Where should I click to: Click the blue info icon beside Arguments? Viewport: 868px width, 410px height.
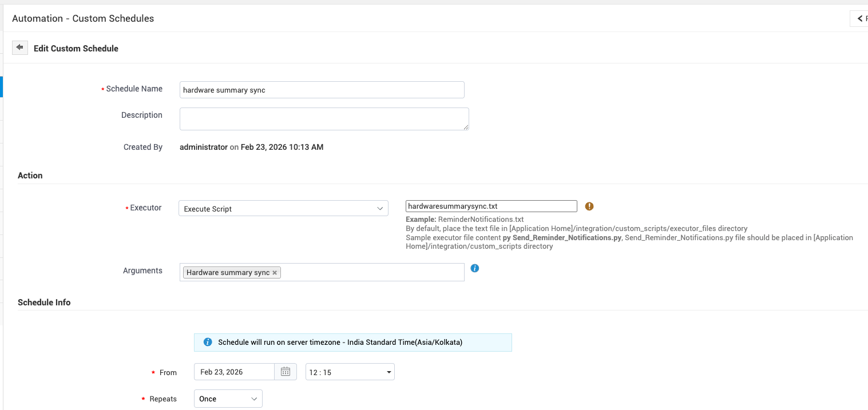point(474,268)
